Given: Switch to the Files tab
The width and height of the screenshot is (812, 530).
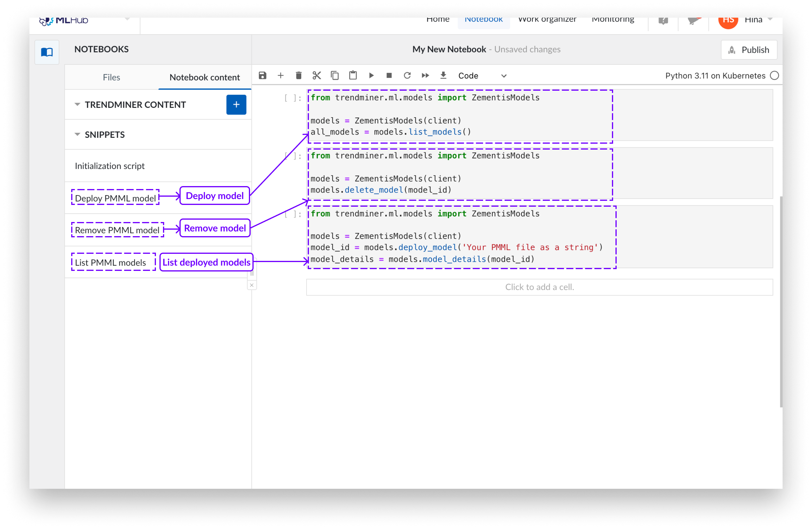Looking at the screenshot, I should pyautogui.click(x=111, y=77).
